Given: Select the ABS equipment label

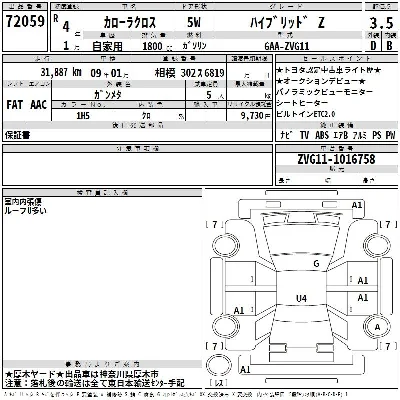Looking at the screenshot, I should pyautogui.click(x=322, y=135).
